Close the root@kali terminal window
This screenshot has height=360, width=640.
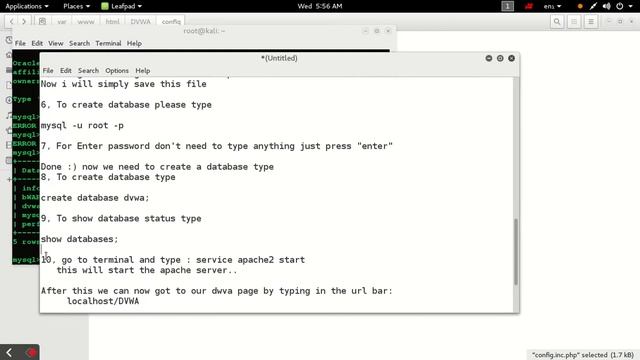click(x=388, y=31)
